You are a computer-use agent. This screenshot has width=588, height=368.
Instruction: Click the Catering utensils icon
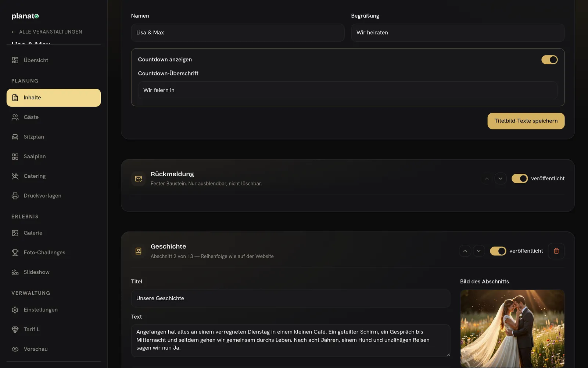(x=15, y=176)
